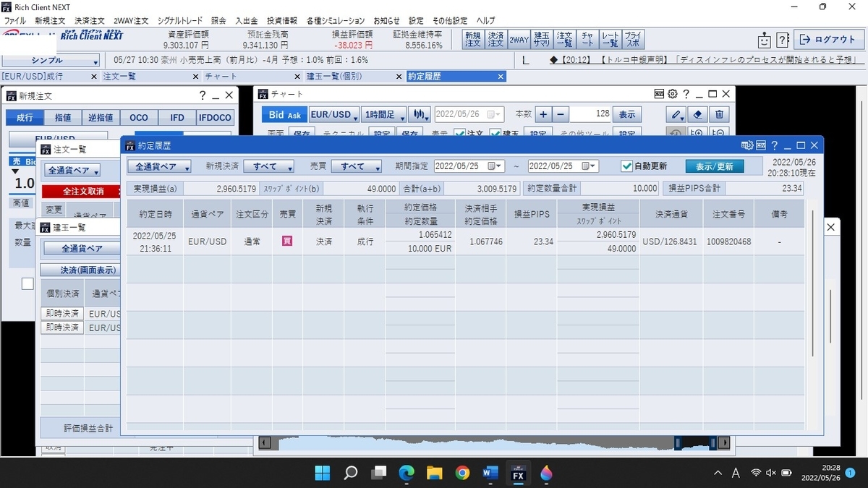Screen dimensions: 868x488
Task: Increase chart bar count with plus
Action: point(543,114)
